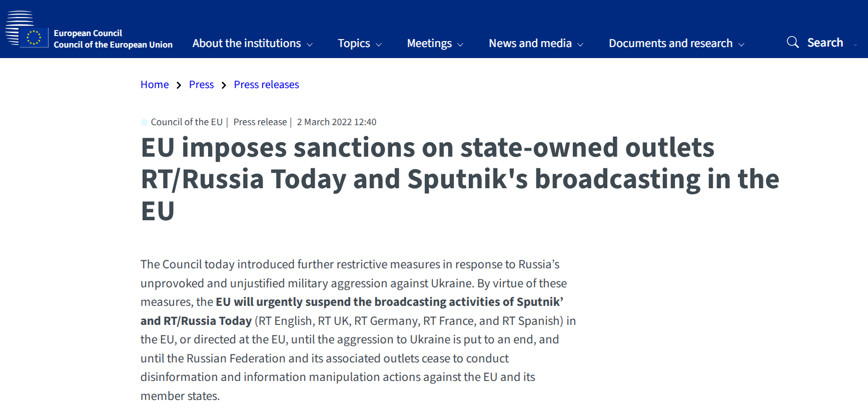
Task: Click the search magnifier icon
Action: [x=793, y=42]
